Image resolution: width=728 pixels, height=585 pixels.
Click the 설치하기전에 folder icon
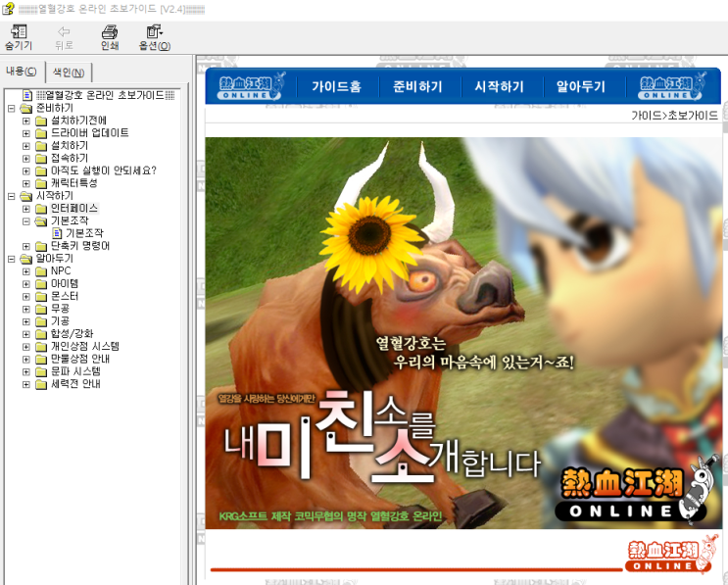point(41,121)
